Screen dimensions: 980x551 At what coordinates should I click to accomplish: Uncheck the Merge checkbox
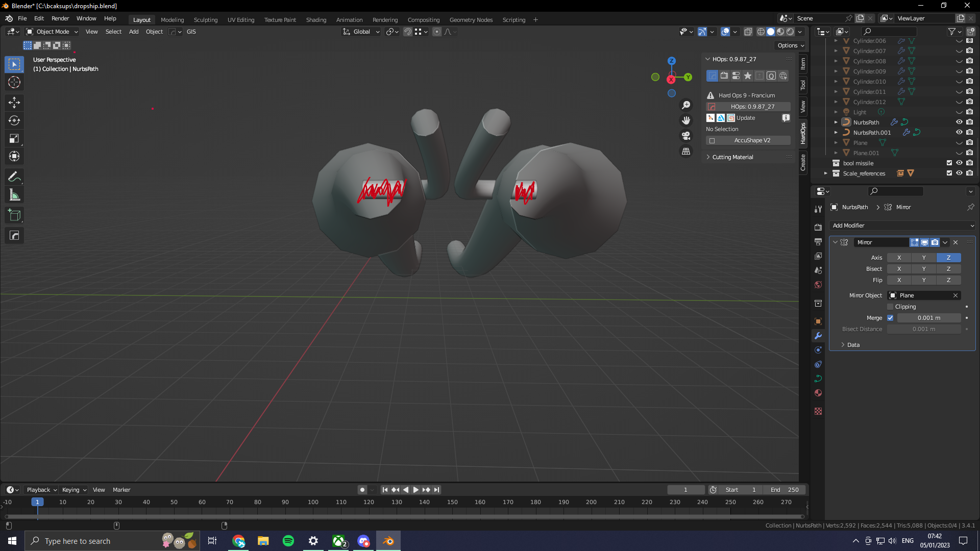(x=890, y=318)
